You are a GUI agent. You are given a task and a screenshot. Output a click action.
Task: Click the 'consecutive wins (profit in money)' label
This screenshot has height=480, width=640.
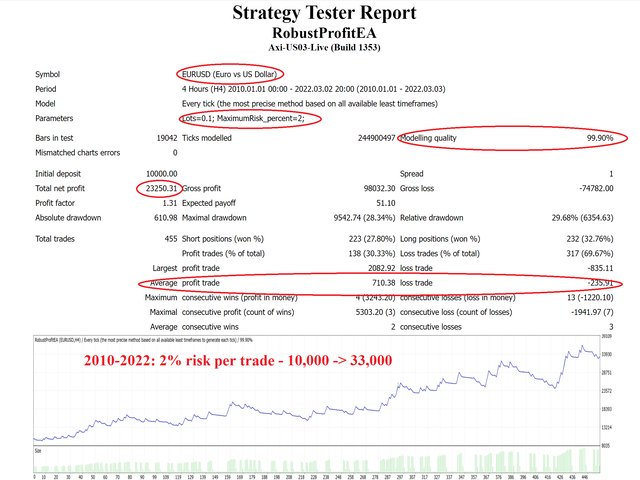tap(240, 298)
